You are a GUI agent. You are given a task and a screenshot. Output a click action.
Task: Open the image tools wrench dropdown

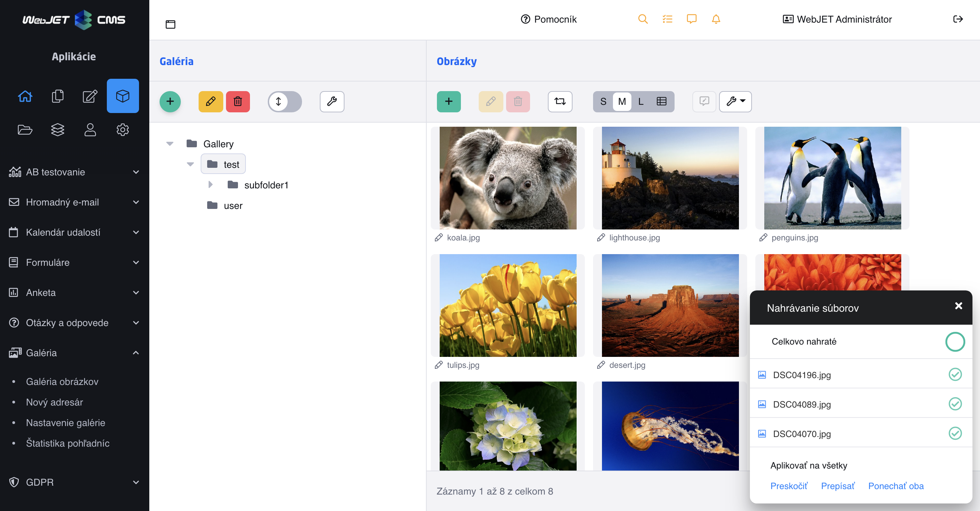click(734, 102)
